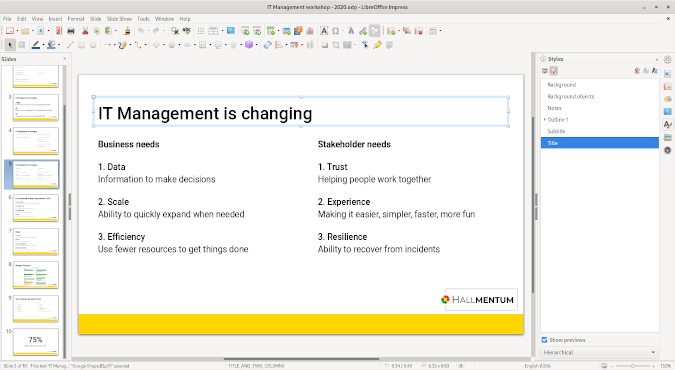
Task: Open the Animation sidebar deck
Action: pos(668,99)
